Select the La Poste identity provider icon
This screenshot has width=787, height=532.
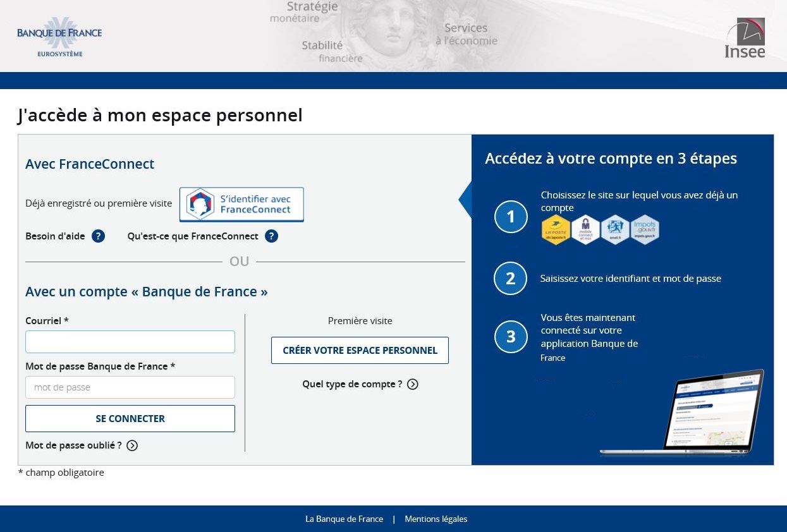click(555, 229)
